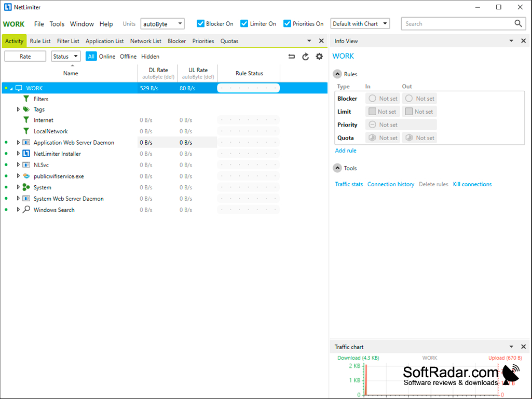
Task: Show only Online items
Action: click(x=107, y=57)
